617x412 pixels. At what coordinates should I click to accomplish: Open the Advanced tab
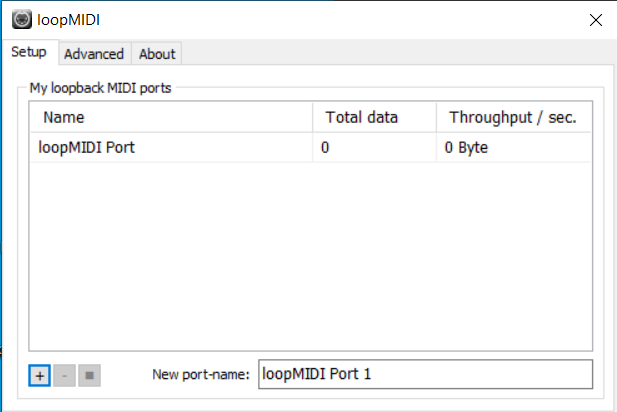(x=94, y=54)
